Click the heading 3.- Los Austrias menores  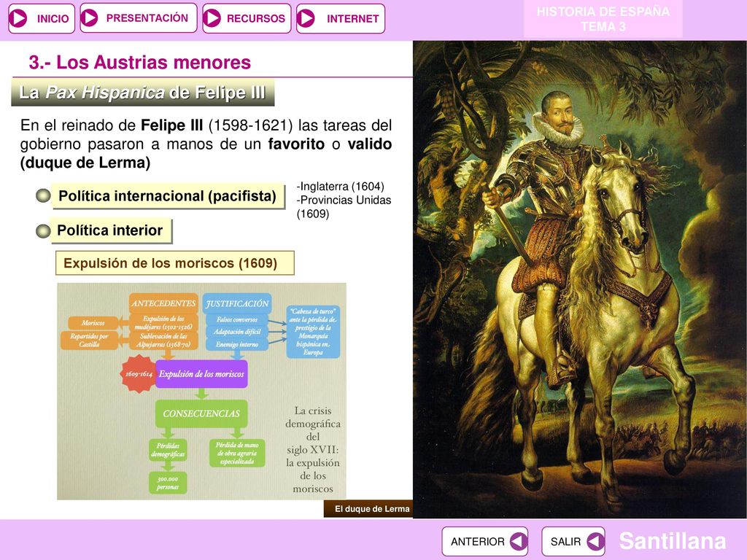click(x=139, y=63)
